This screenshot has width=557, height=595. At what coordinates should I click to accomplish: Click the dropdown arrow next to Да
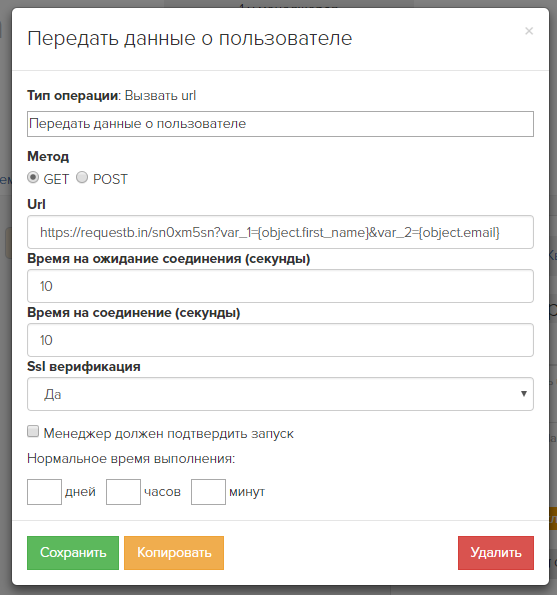pyautogui.click(x=524, y=394)
